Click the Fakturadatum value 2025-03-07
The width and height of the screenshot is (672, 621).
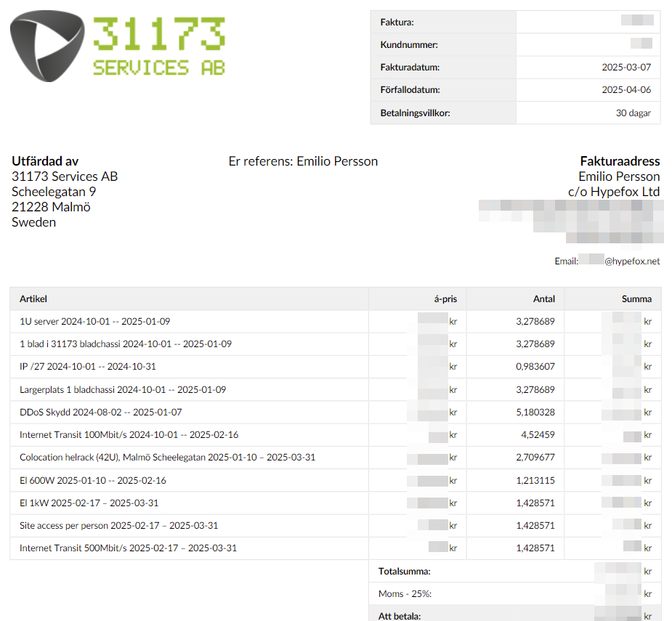pyautogui.click(x=626, y=68)
